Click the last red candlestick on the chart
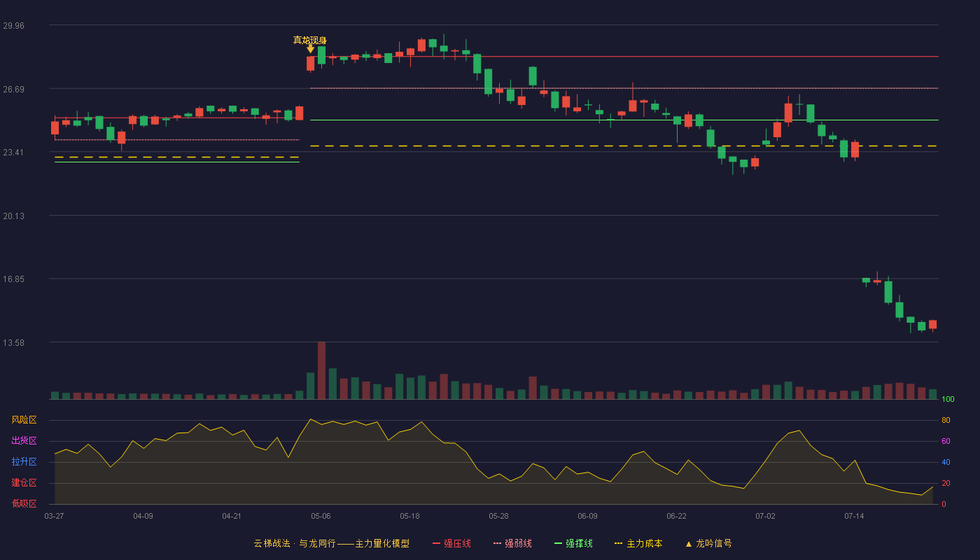This screenshot has width=980, height=560. point(932,325)
